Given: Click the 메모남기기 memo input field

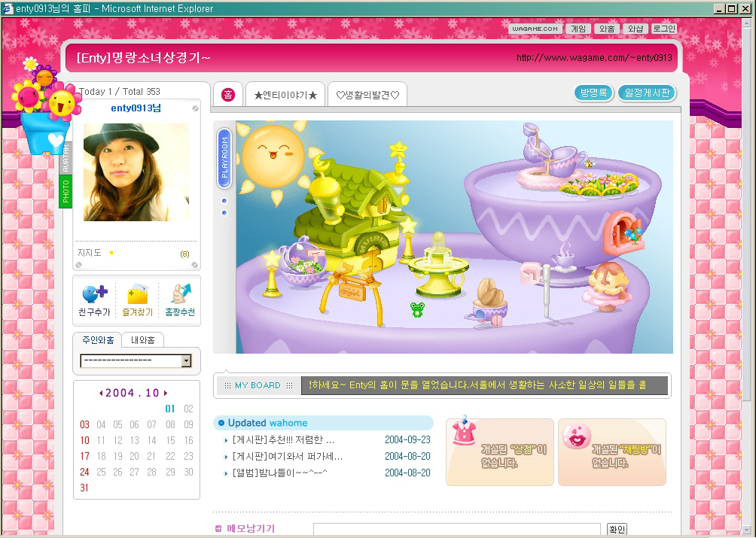Looking at the screenshot, I should pos(456,530).
